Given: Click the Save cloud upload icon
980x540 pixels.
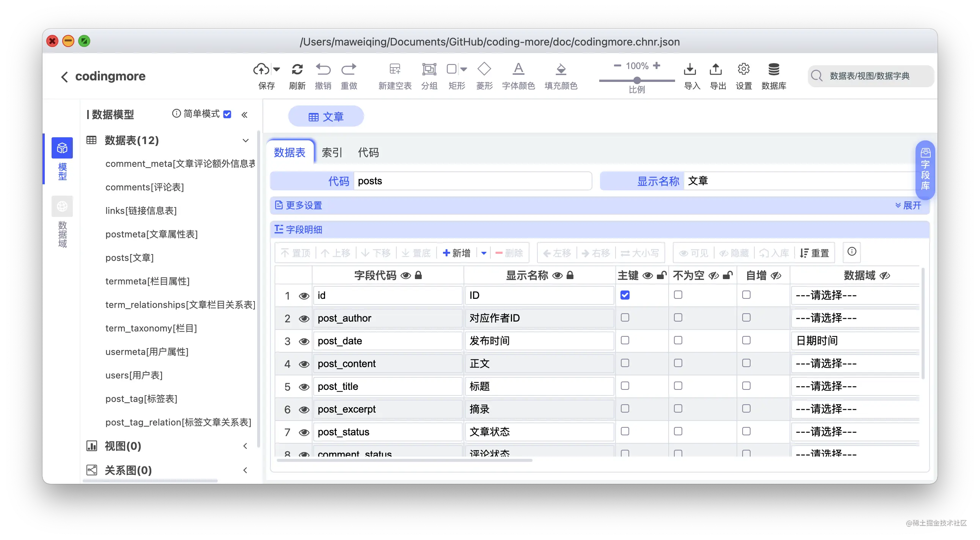Looking at the screenshot, I should coord(261,69).
